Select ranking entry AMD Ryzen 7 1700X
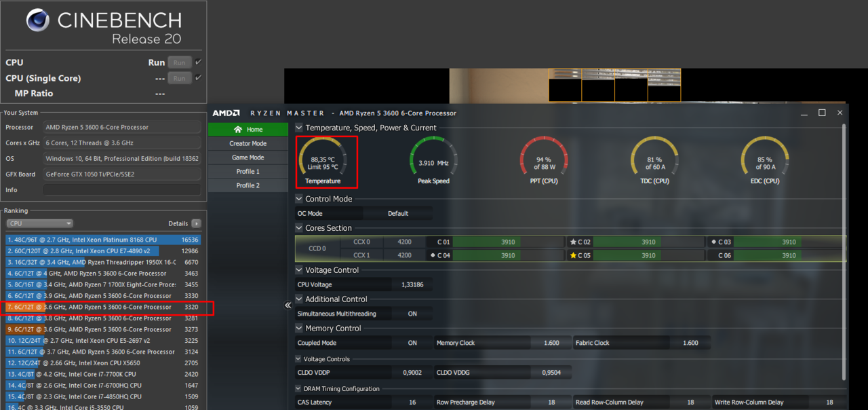The width and height of the screenshot is (868, 410). click(102, 284)
